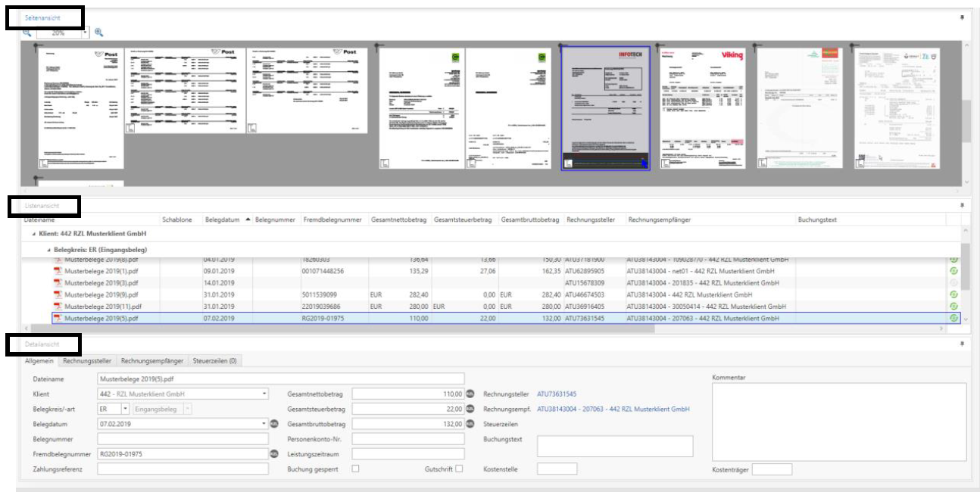Click RZL icon next to Gesamtbruttobetrag field
The image size is (980, 492).
470,424
